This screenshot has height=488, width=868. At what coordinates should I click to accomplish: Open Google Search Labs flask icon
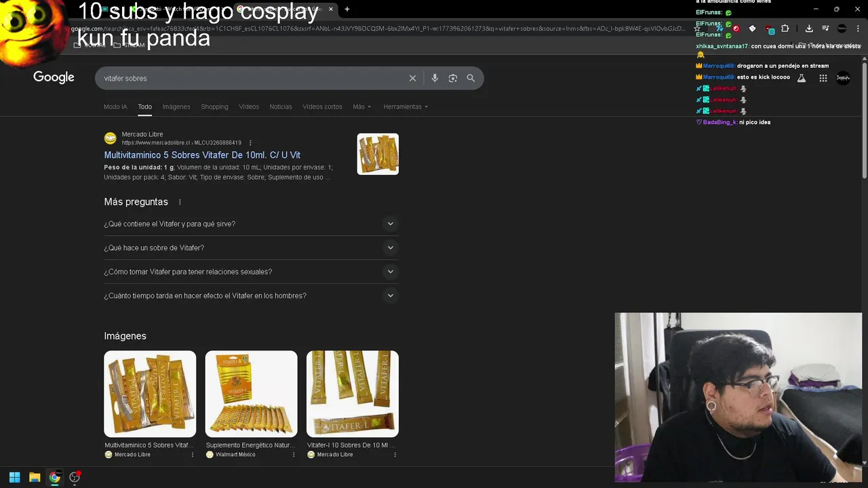[x=801, y=78]
